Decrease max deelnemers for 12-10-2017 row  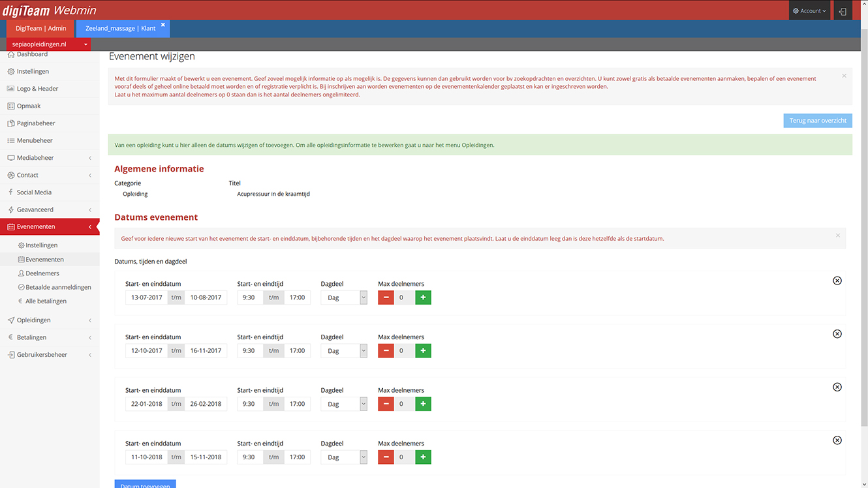(386, 351)
